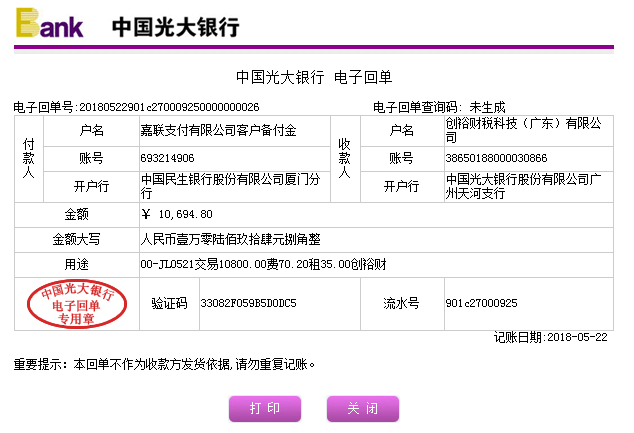Click the 中国光大银行 header name beside logo
Screen dimensions: 634x433
coord(175,27)
